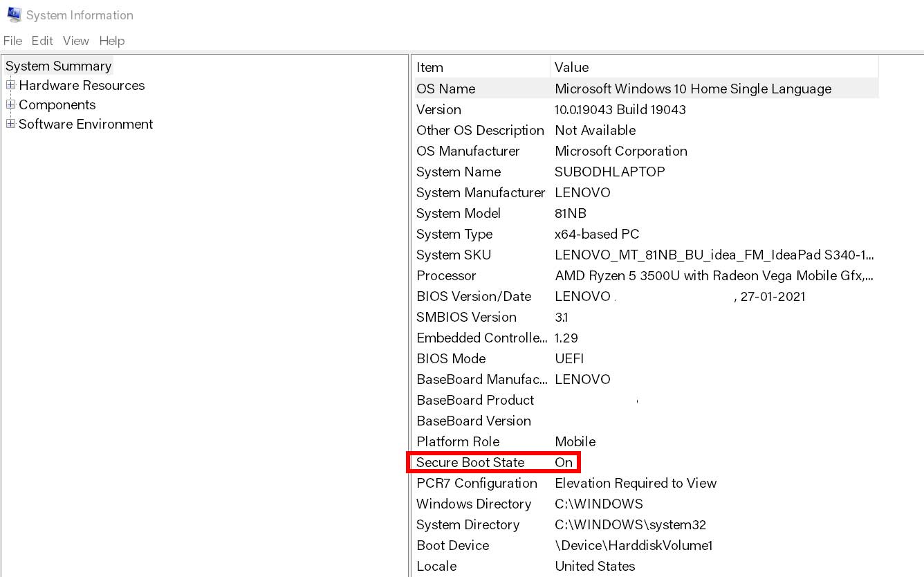The height and width of the screenshot is (577, 924).
Task: Click the \Device\HarddiskVolume1 value
Action: click(x=634, y=545)
